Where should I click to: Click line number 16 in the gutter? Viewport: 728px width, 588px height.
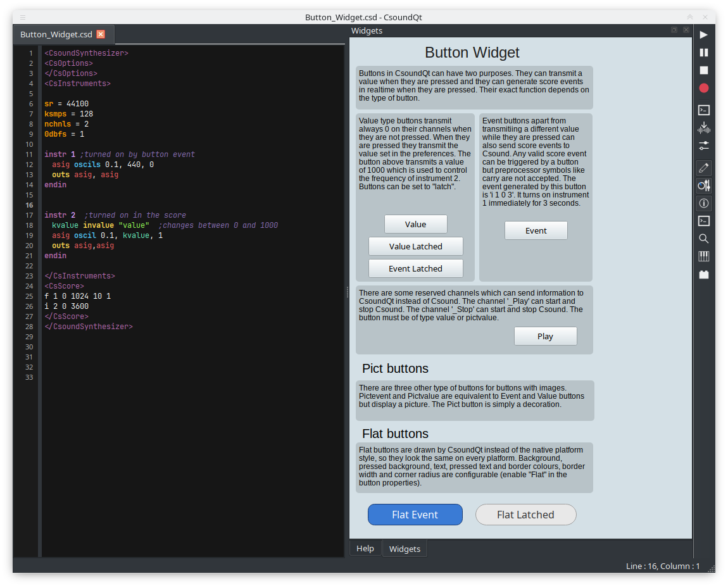tap(29, 205)
